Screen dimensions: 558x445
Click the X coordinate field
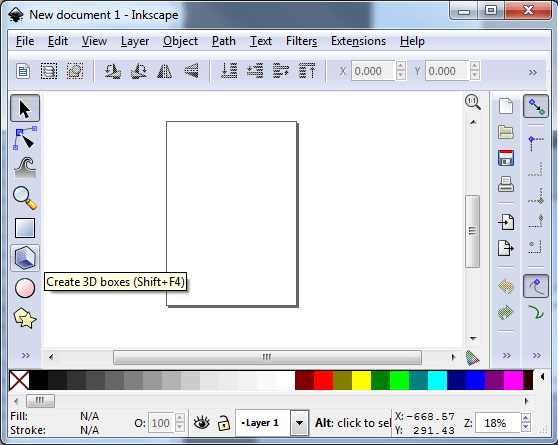[373, 71]
